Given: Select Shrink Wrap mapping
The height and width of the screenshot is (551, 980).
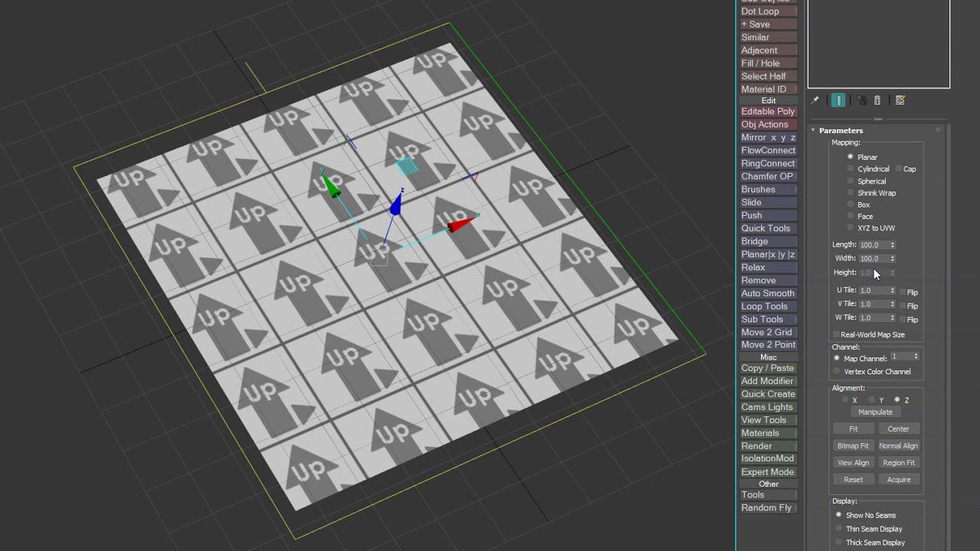Looking at the screenshot, I should point(851,193).
